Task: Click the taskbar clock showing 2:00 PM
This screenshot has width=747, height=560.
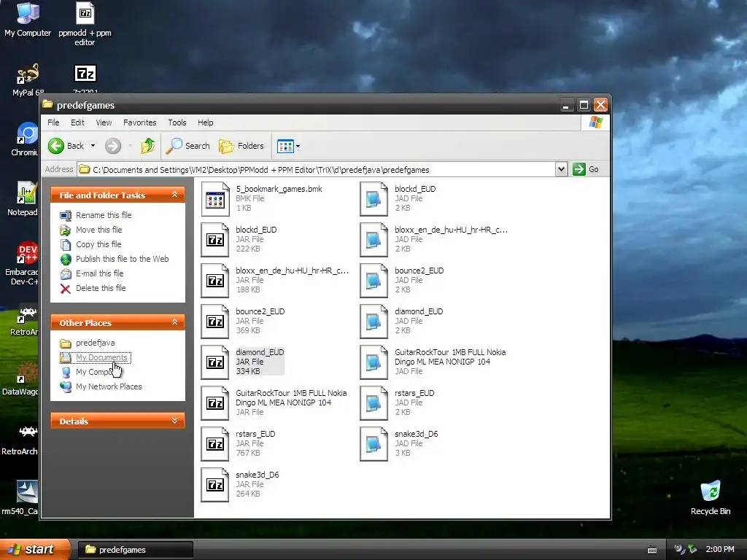Action: (720, 549)
